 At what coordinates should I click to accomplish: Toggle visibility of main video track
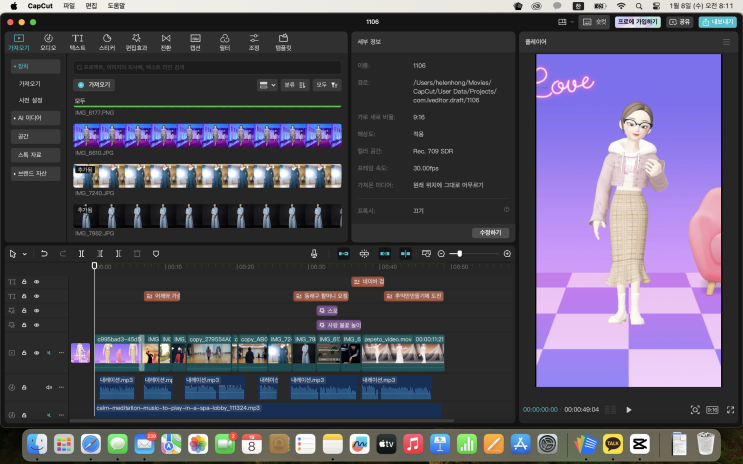click(x=36, y=353)
